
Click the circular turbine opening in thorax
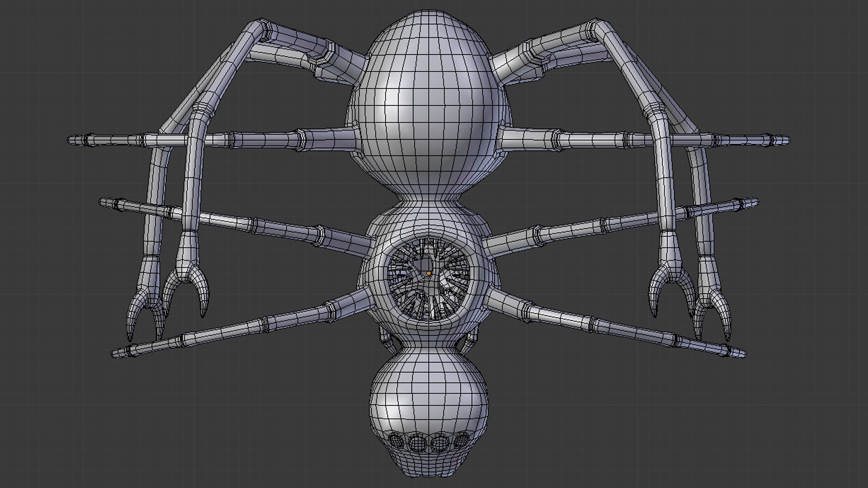pos(429,279)
